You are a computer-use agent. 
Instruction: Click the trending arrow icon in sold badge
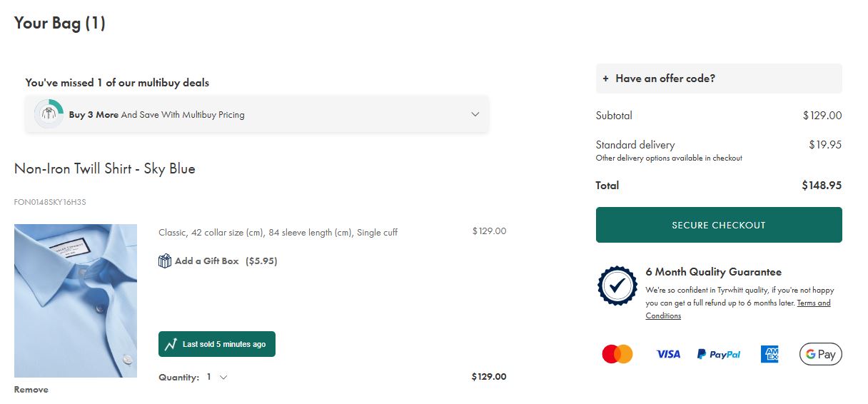(x=171, y=344)
